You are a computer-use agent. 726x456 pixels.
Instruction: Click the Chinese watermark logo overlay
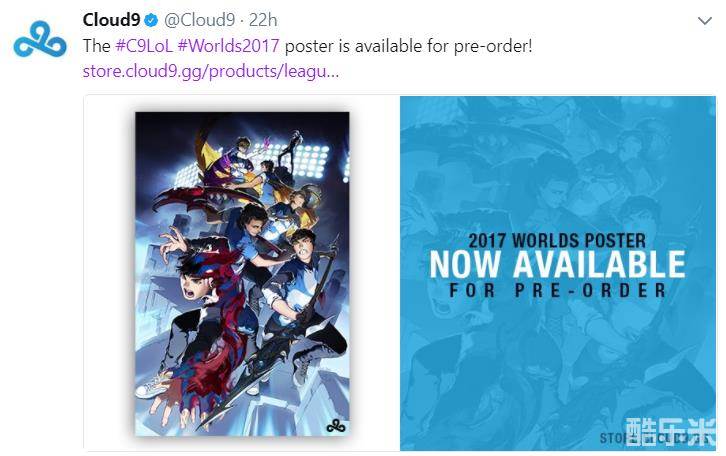(670, 432)
